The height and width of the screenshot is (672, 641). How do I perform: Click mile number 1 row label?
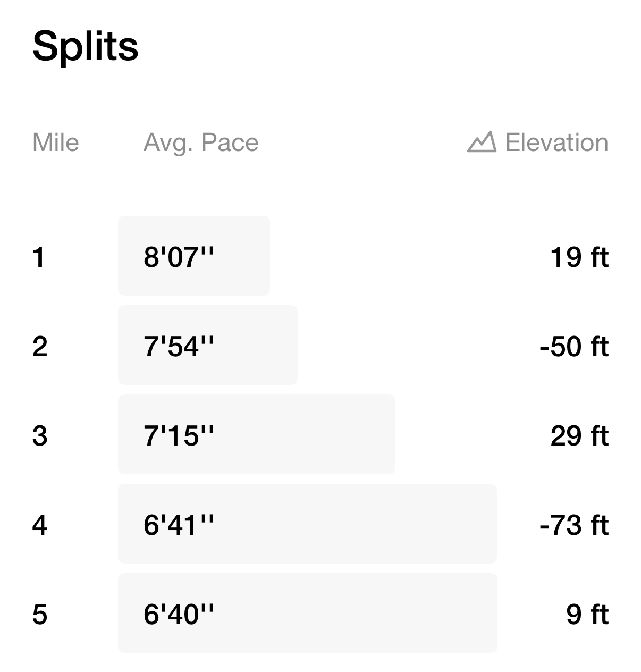pyautogui.click(x=39, y=257)
